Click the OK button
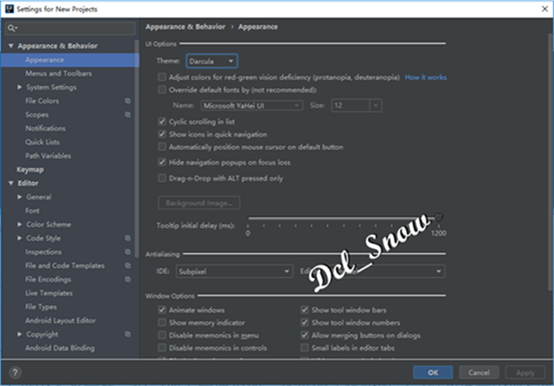 click(x=433, y=372)
